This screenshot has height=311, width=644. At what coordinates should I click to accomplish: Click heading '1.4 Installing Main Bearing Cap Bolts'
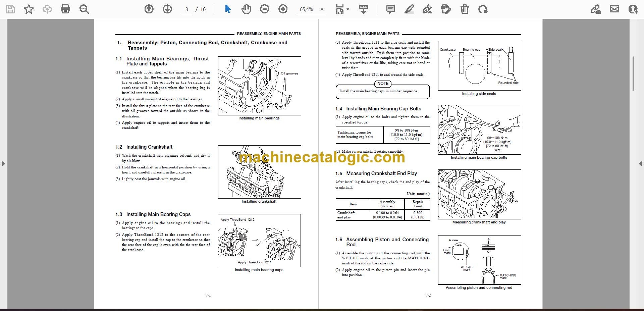tap(378, 109)
